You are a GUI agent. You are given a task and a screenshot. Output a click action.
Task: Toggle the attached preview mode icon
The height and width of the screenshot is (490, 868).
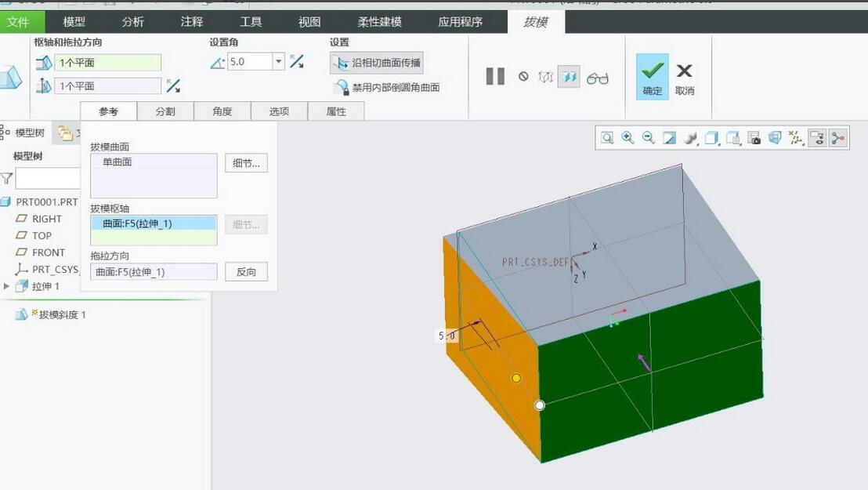coord(569,77)
